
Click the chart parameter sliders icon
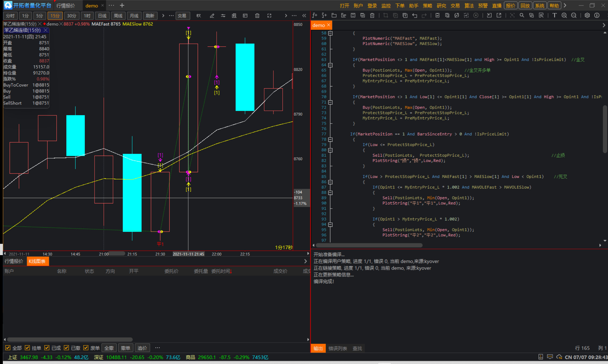223,16
